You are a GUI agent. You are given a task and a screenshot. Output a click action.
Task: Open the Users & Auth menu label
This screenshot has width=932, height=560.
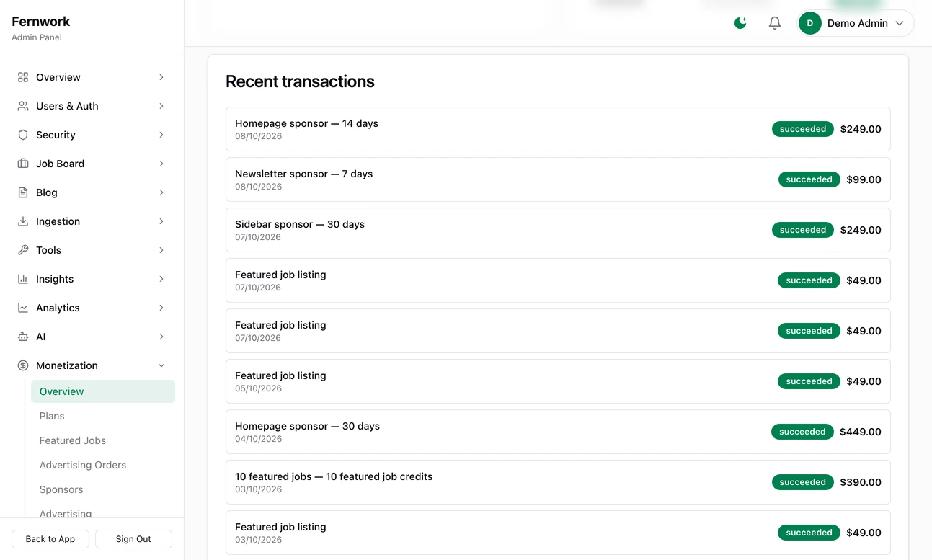click(x=67, y=106)
